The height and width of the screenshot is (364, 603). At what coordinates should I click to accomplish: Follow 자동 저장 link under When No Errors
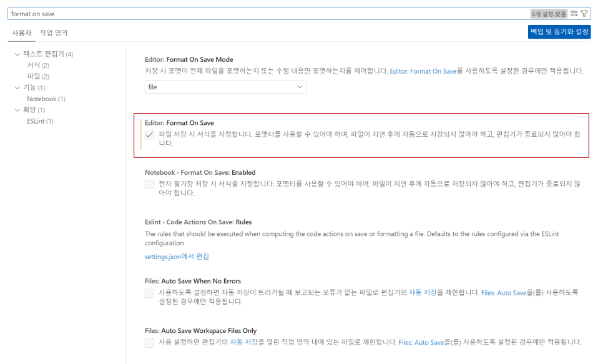click(x=422, y=292)
